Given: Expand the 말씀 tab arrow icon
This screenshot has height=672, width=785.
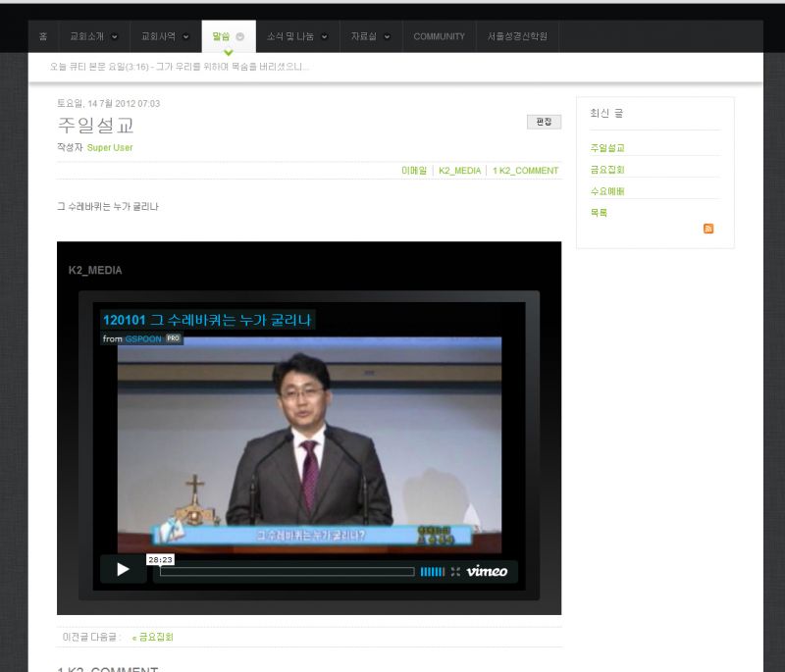Looking at the screenshot, I should (x=239, y=36).
